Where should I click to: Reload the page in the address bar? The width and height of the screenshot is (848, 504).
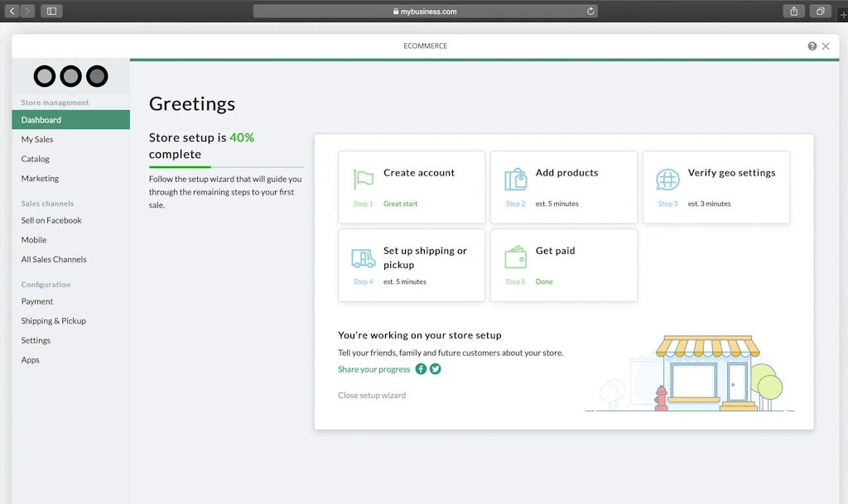[x=590, y=12]
